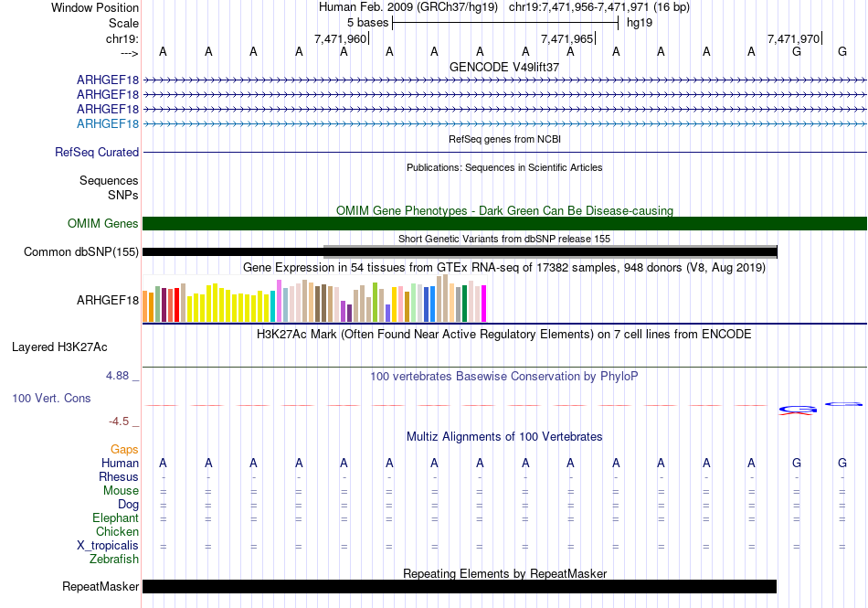Click the hg19 label beside scale bar
Image resolution: width=868 pixels, height=608 pixels.
pos(640,23)
